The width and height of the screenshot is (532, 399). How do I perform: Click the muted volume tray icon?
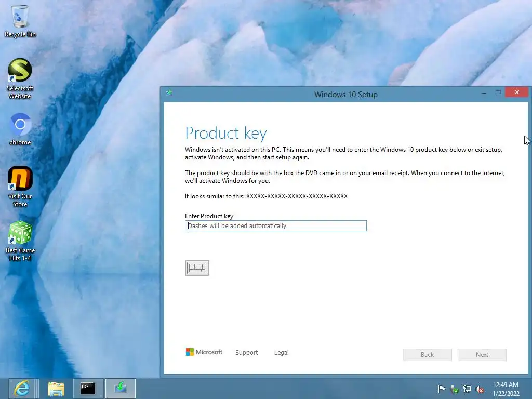(x=480, y=389)
